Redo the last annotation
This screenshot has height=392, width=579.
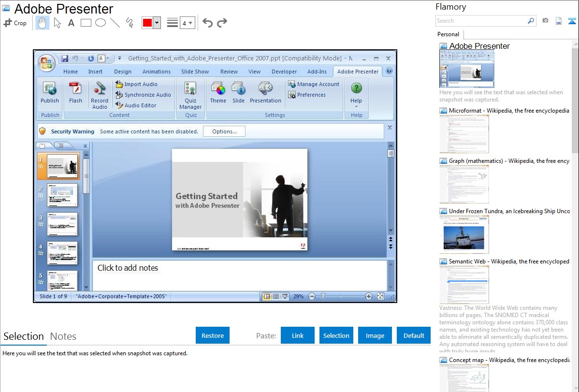222,23
